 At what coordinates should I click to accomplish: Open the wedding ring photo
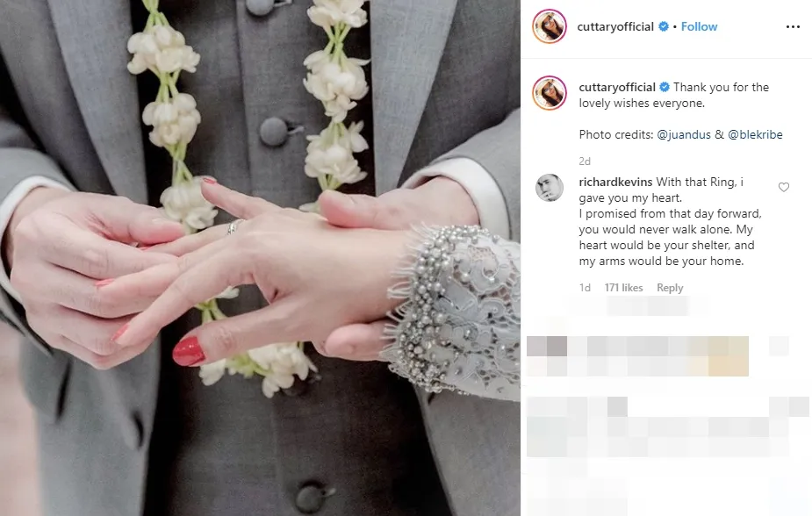[x=260, y=258]
